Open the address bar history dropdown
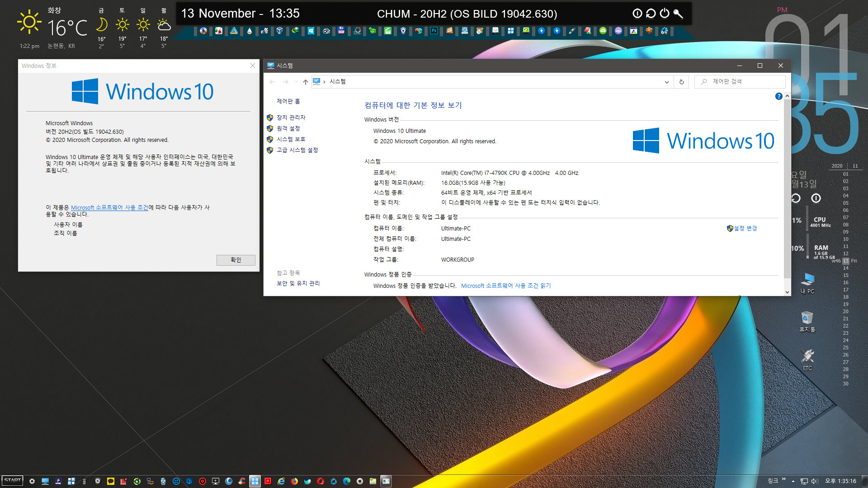868x488 pixels. click(x=666, y=82)
